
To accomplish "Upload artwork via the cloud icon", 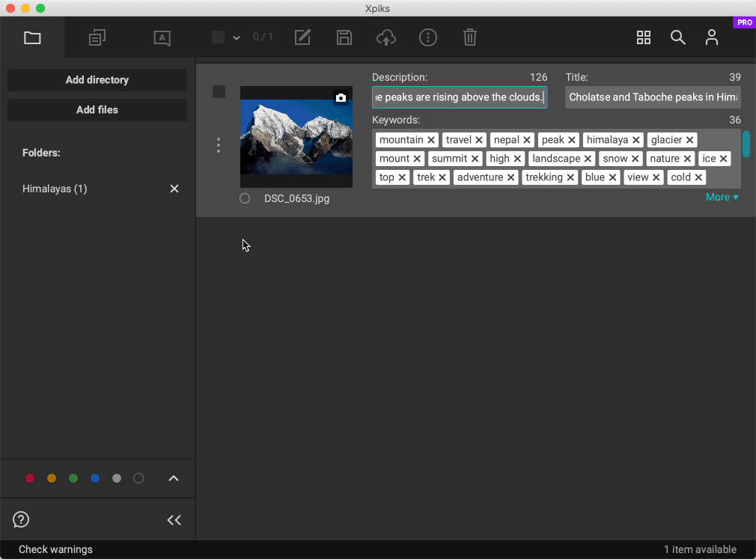I will (386, 37).
